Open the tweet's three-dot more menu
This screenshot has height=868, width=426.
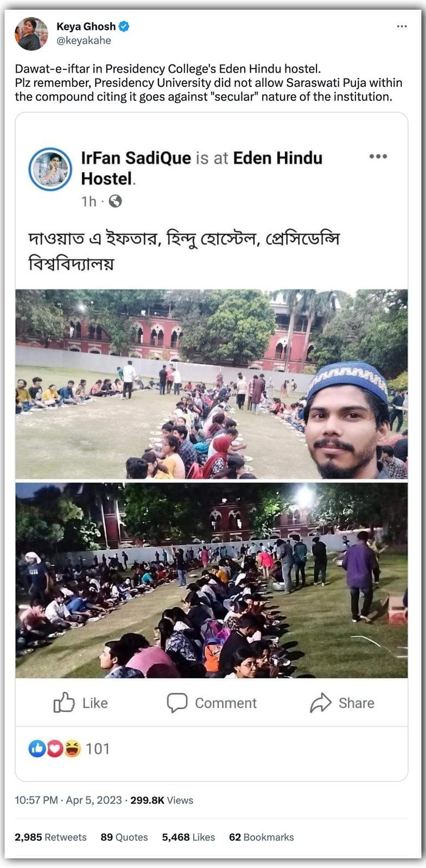pyautogui.click(x=402, y=26)
